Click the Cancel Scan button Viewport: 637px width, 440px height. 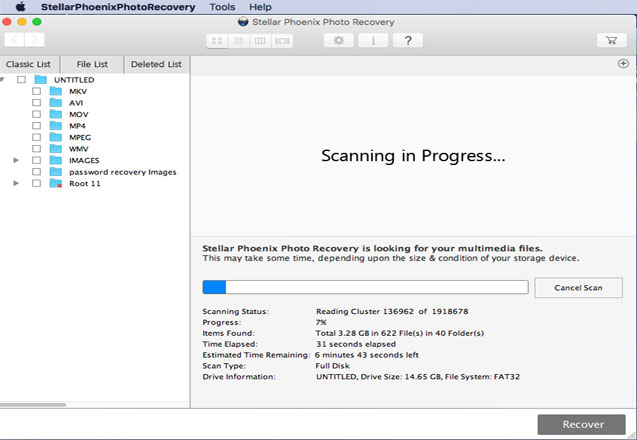coord(578,288)
